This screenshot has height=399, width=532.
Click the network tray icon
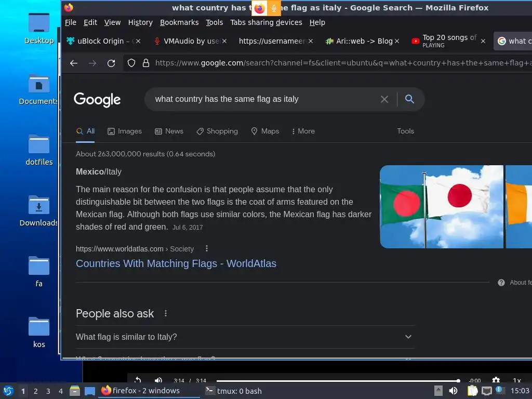[x=486, y=391]
